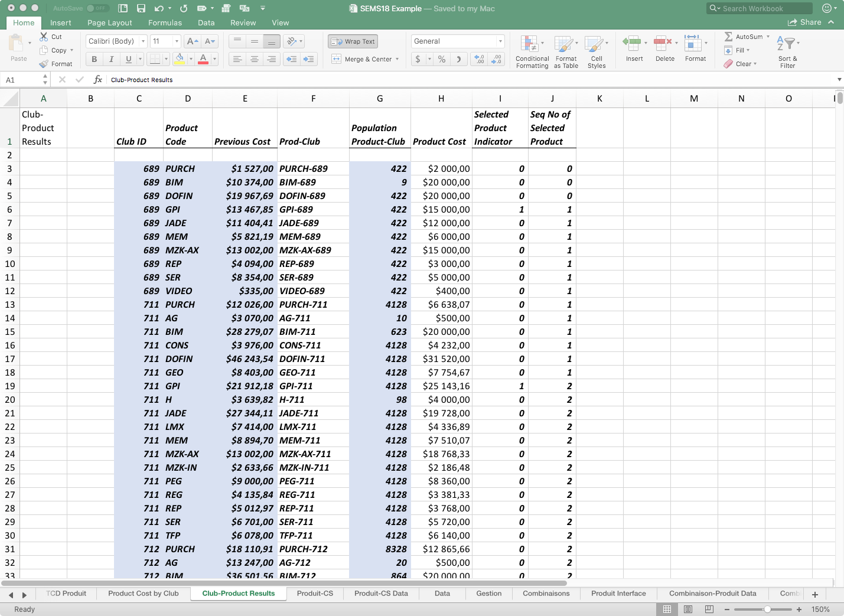Click the Increase Font Size icon
The width and height of the screenshot is (844, 616).
click(192, 41)
